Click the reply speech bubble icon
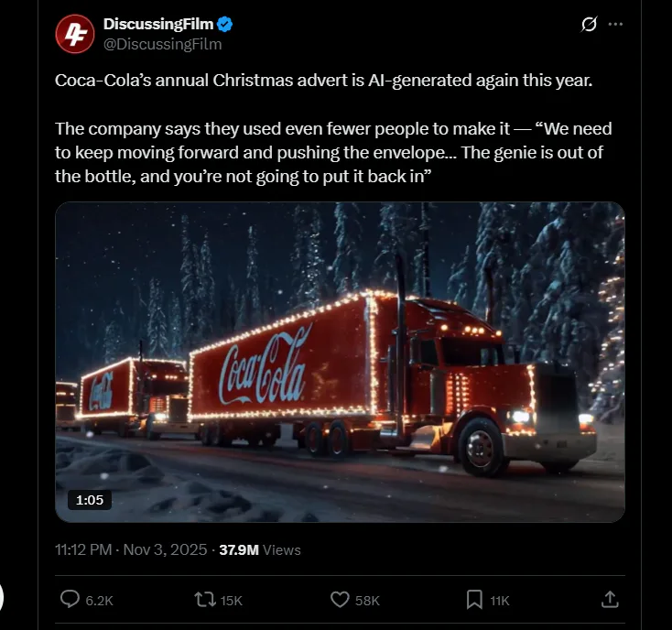672x630 pixels. click(x=70, y=600)
